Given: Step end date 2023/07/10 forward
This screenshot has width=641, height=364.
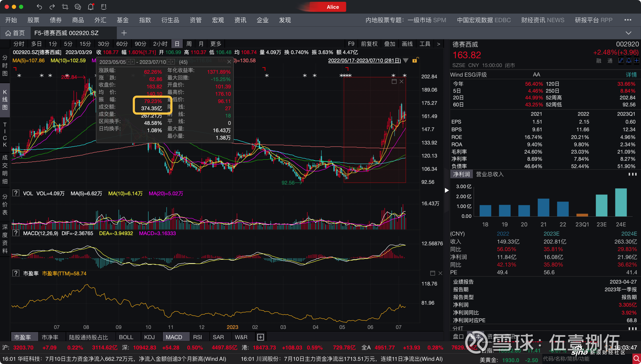Looking at the screenshot, I should (173, 62).
